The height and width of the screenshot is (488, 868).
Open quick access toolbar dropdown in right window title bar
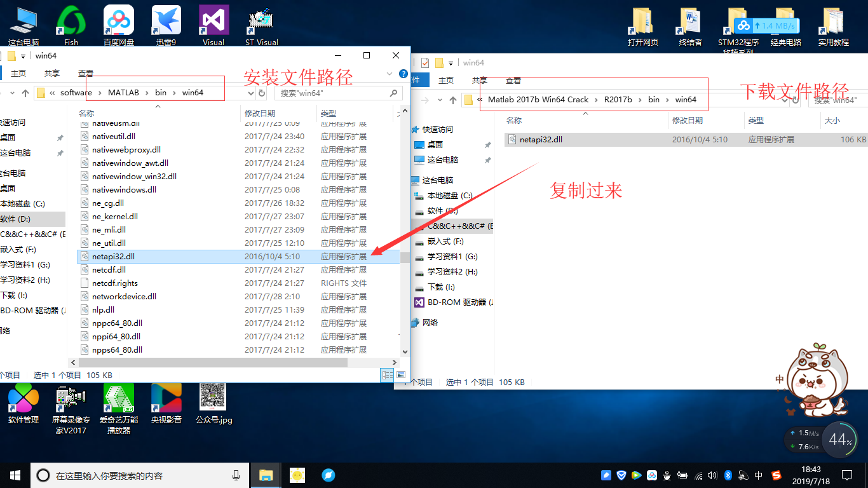[x=451, y=63]
